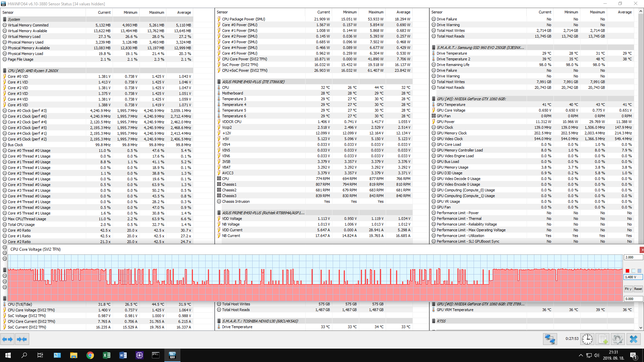This screenshot has width=644, height=362.
Task: Start logging with the spreadsheet-plus icon
Action: point(602,339)
